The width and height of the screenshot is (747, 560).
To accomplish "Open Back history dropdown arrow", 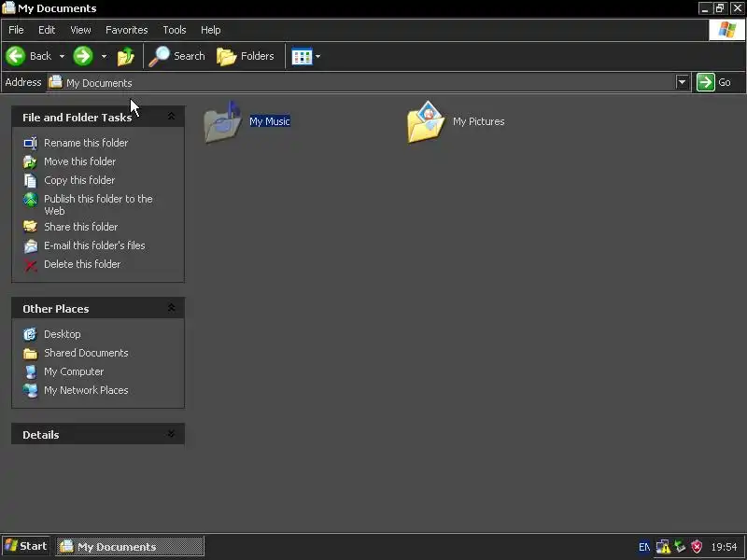I will point(62,56).
